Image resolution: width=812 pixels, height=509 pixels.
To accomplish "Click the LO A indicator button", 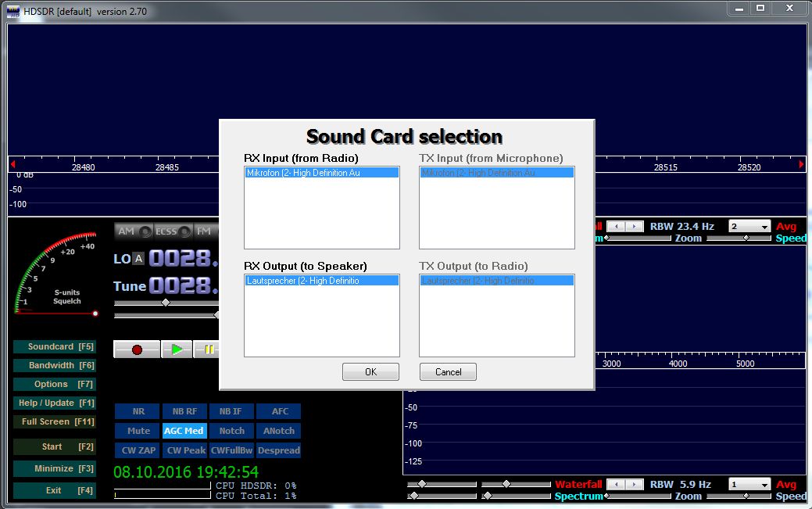I will [138, 259].
